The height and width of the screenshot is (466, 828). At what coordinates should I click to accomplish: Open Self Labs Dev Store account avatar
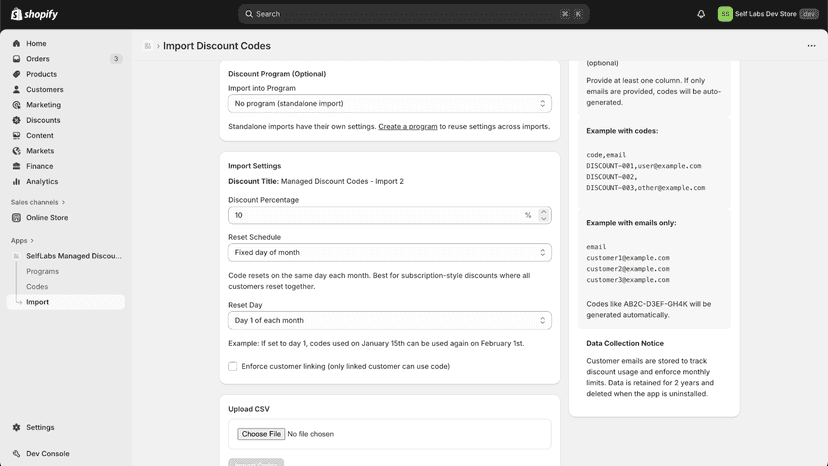tap(725, 14)
